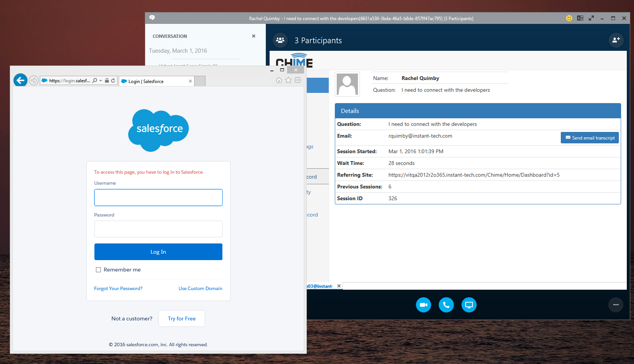634x364 pixels.
Task: Click the Wait Time value 28 seconds
Action: click(x=402, y=163)
